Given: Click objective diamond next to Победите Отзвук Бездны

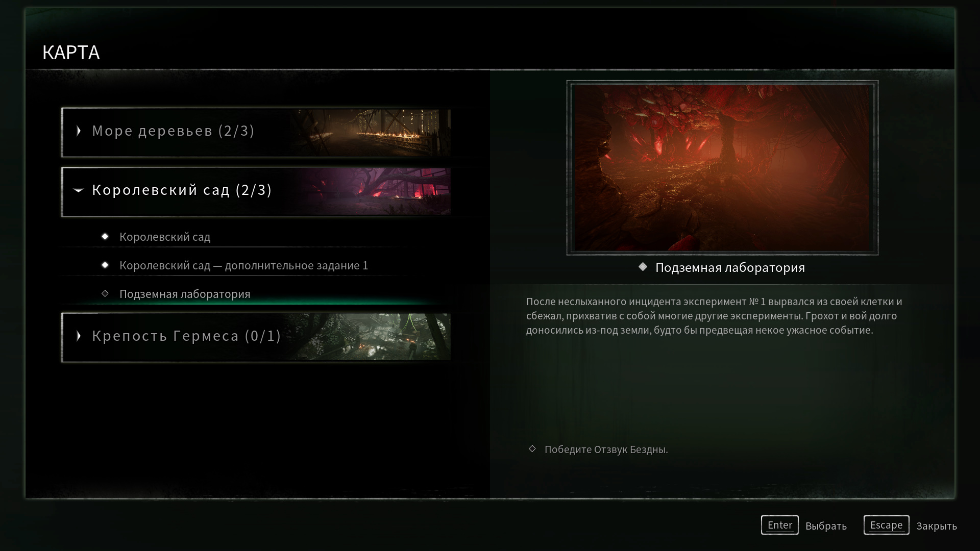Looking at the screenshot, I should coord(532,449).
